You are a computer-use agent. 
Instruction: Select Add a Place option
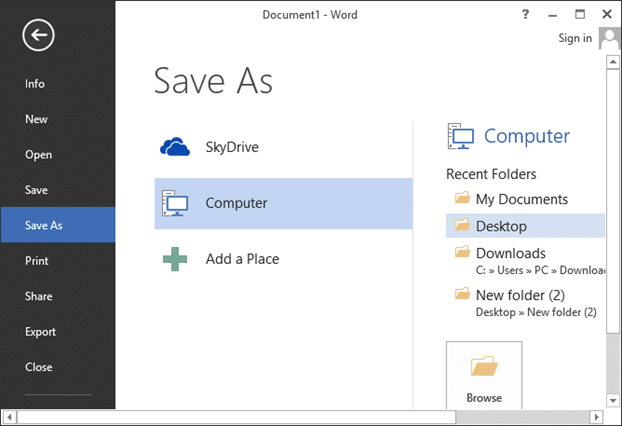pos(283,259)
